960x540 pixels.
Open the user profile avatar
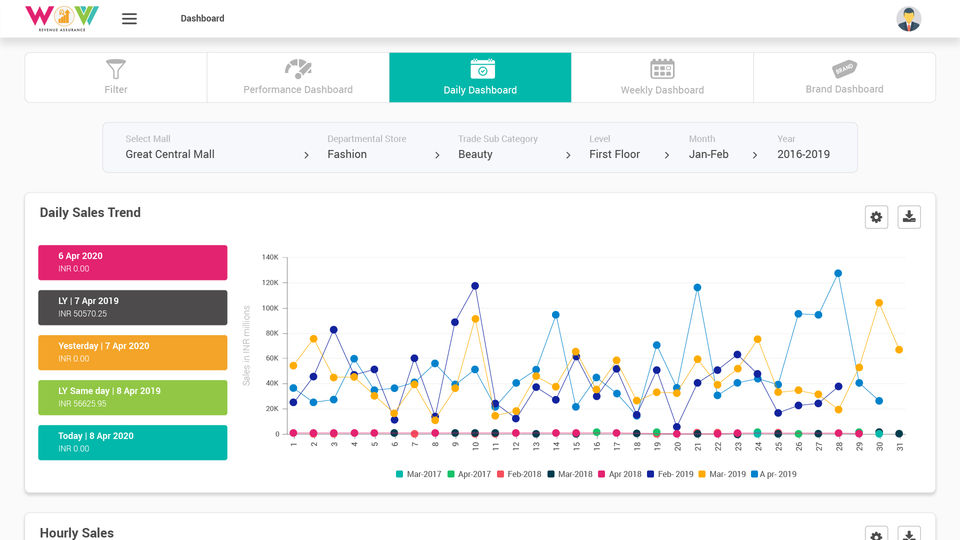point(909,19)
